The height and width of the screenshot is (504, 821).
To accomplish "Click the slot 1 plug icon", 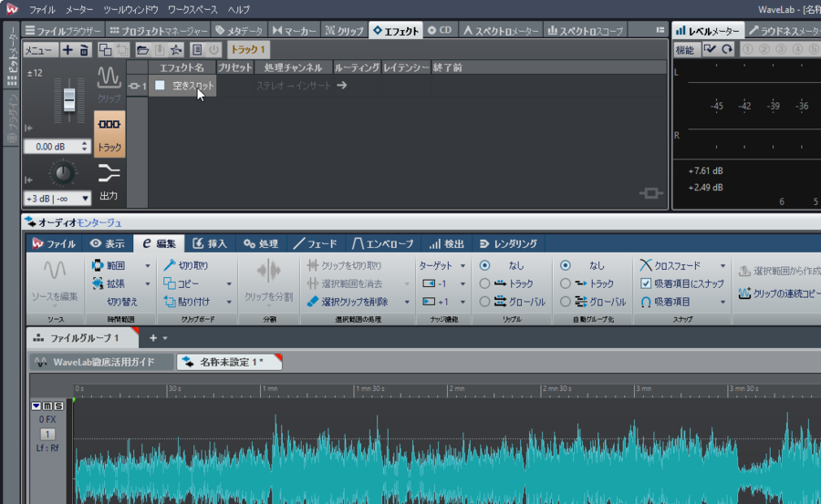I will tap(133, 86).
